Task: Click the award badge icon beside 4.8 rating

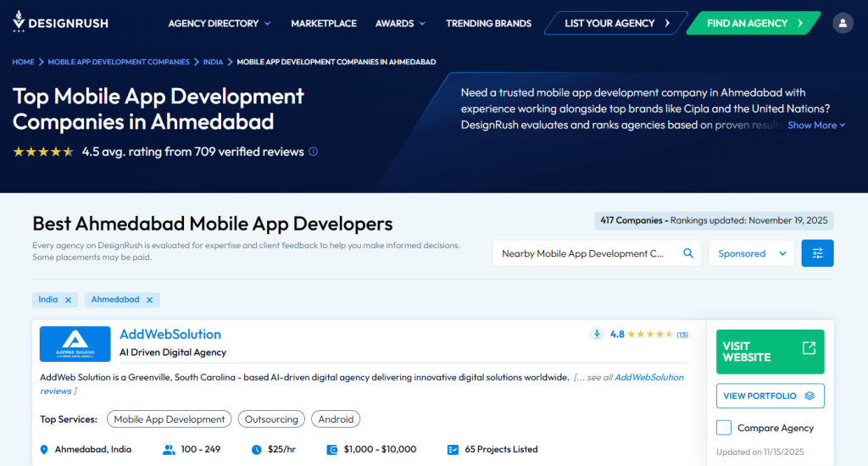Action: coord(597,335)
